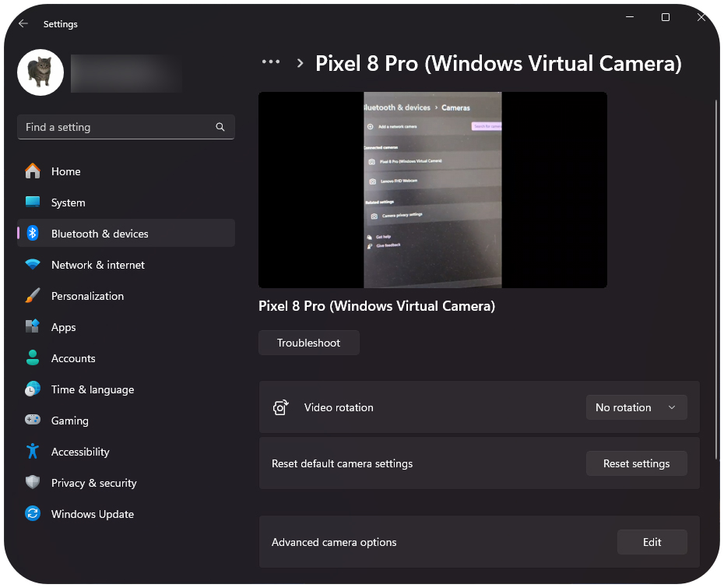Click the 'Pixel 8 Pro (Windows Virtual Camera)' page title
The height and width of the screenshot is (588, 724).
tap(499, 63)
